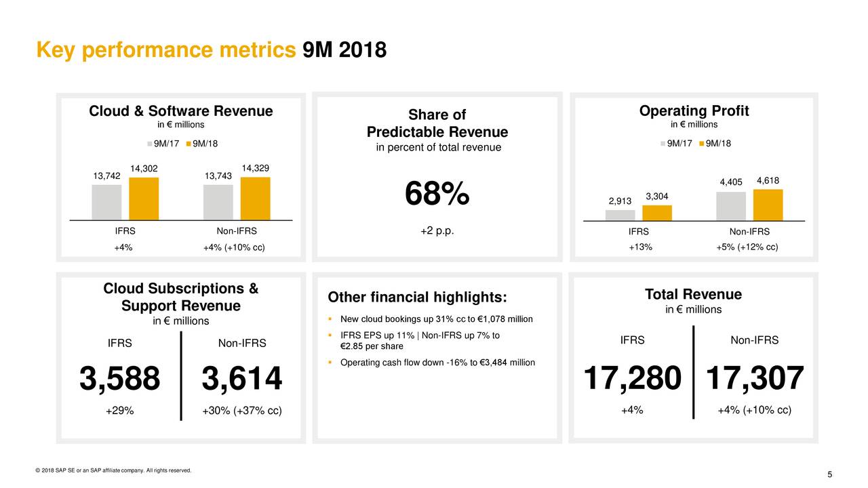
Task: Click the value label 3,304
Action: point(657,197)
